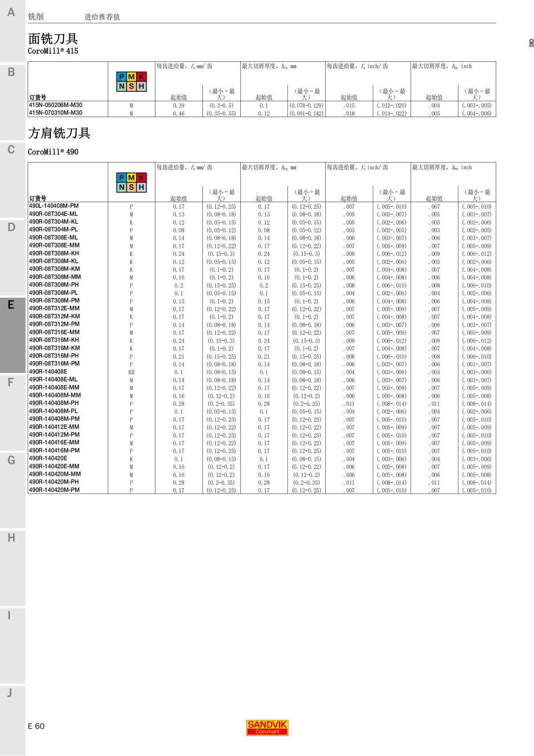Select order number 490R-08T308M-KM
The width and height of the screenshot is (534, 756).
pyautogui.click(x=54, y=269)
